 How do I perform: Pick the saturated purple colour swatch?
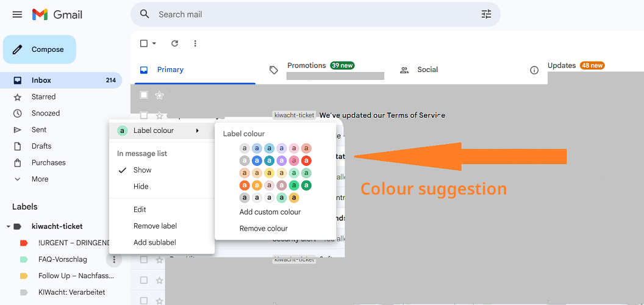(x=281, y=160)
